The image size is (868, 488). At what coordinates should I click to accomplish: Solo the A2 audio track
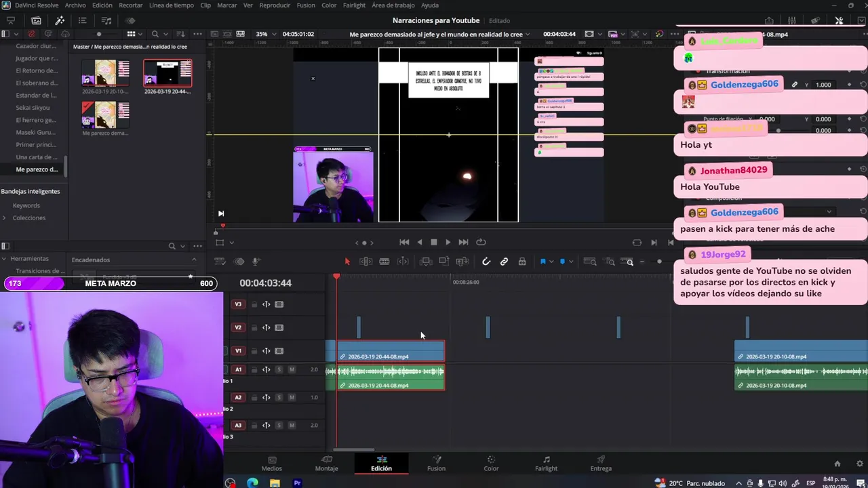pyautogui.click(x=279, y=397)
